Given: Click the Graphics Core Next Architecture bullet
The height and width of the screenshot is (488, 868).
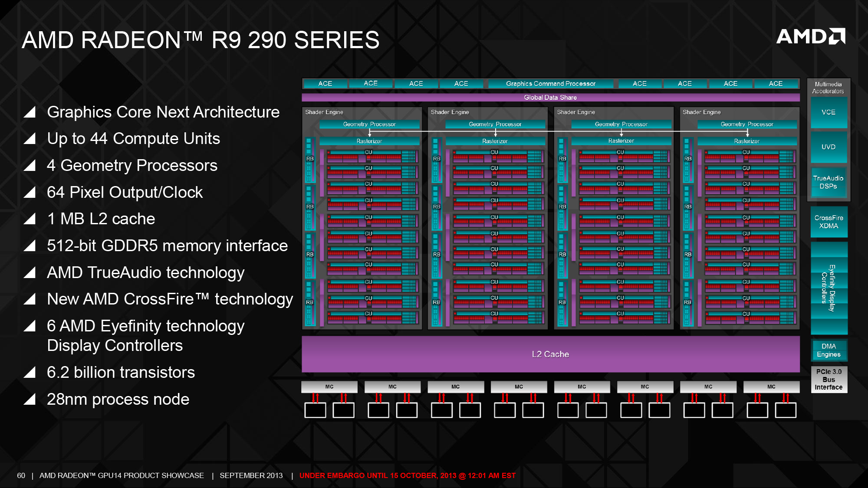Looking at the screenshot, I should click(x=146, y=112).
